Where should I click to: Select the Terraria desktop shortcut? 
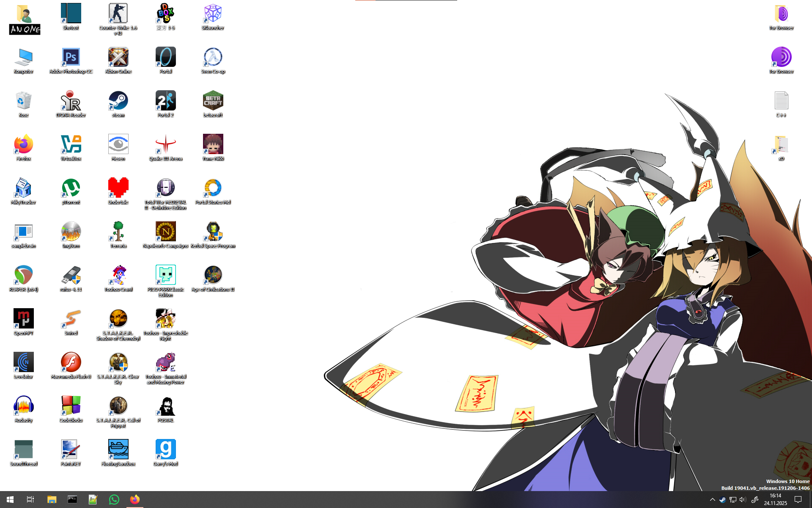tap(118, 232)
